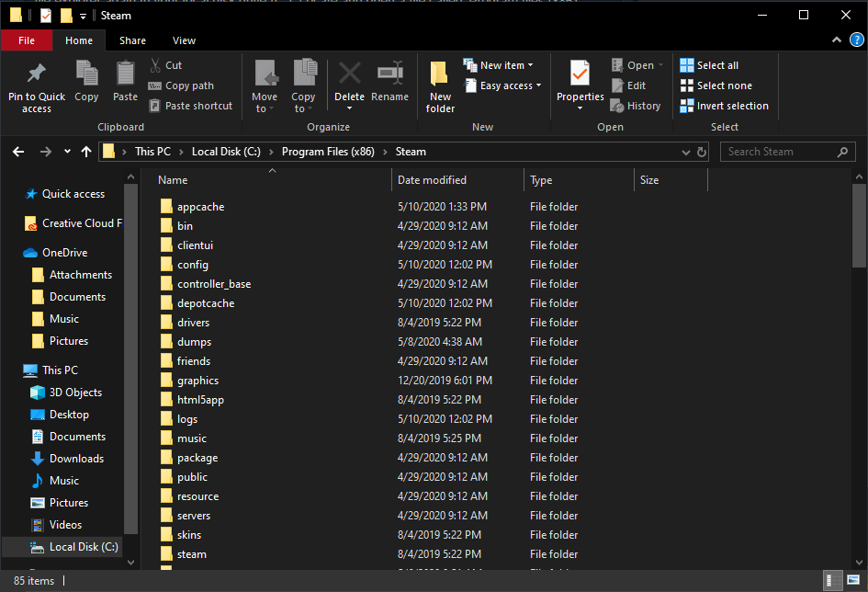Switch to large icons view in status bar
Viewport: 868px width, 592px height.
[x=853, y=580]
